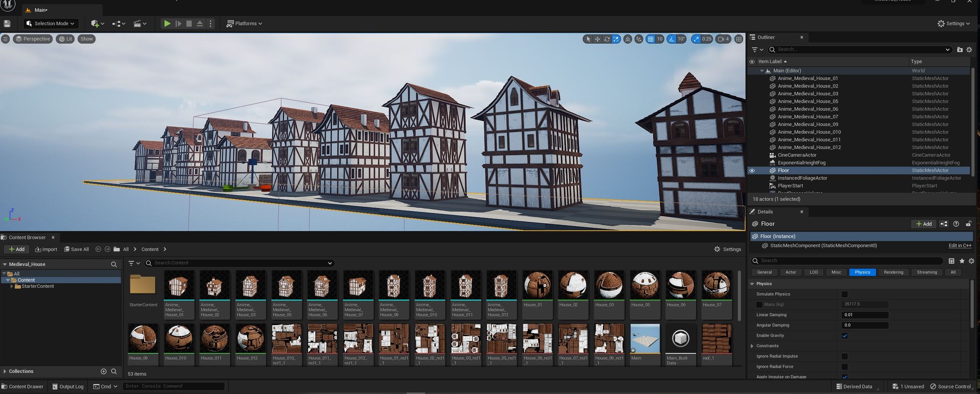Click the save level disk icon
The image size is (980, 394).
[7, 24]
